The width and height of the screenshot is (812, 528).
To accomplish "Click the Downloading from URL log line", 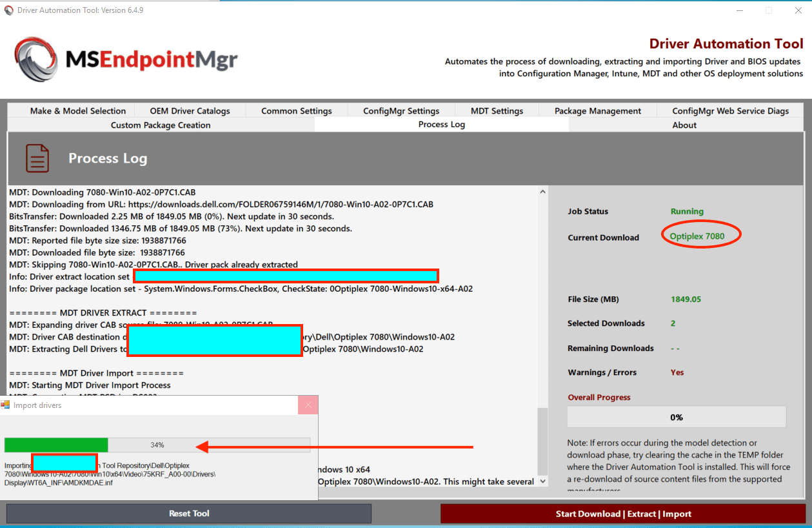I will [221, 205].
